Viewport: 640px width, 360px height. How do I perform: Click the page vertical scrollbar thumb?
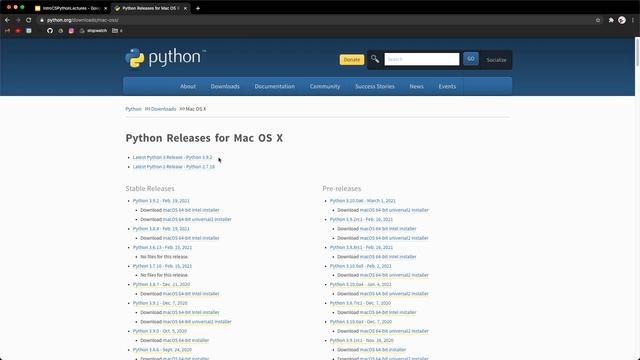click(x=637, y=51)
